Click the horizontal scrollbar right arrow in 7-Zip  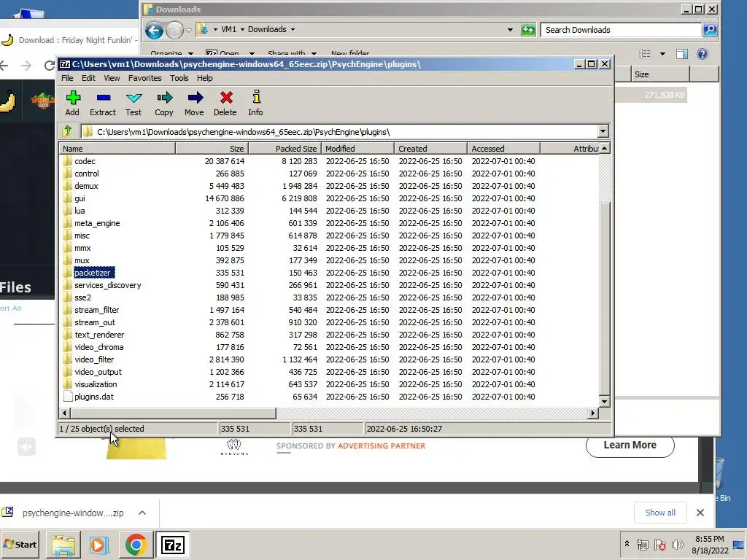592,413
